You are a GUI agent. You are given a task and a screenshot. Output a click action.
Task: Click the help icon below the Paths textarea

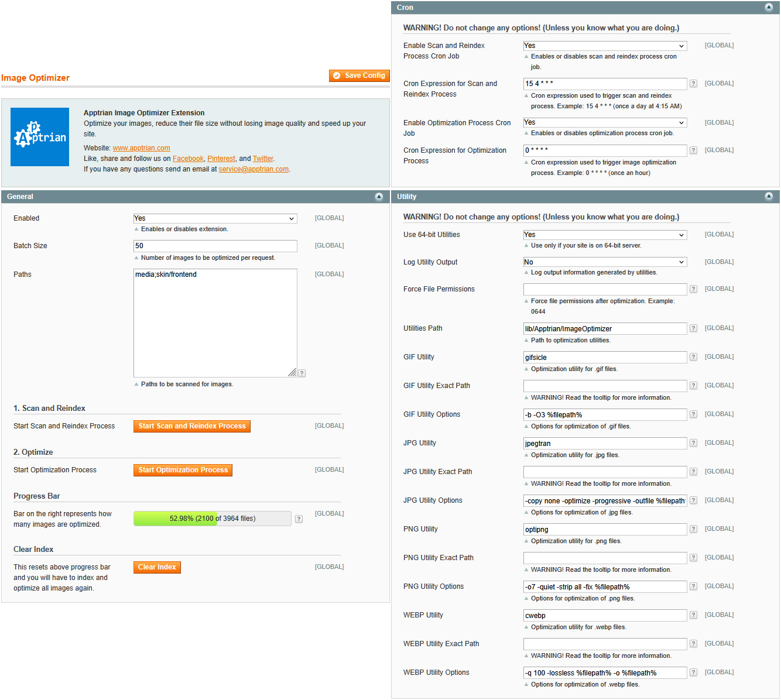point(302,373)
